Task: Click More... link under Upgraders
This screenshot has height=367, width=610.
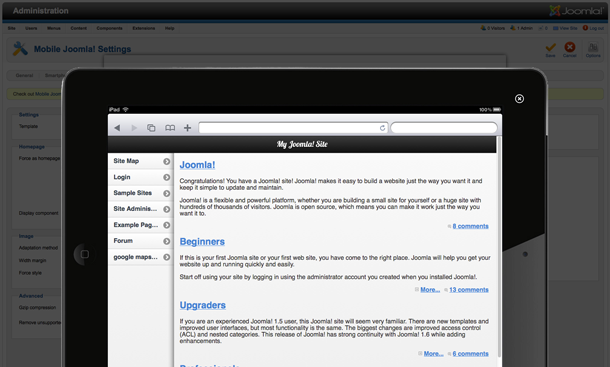Action: click(x=433, y=353)
